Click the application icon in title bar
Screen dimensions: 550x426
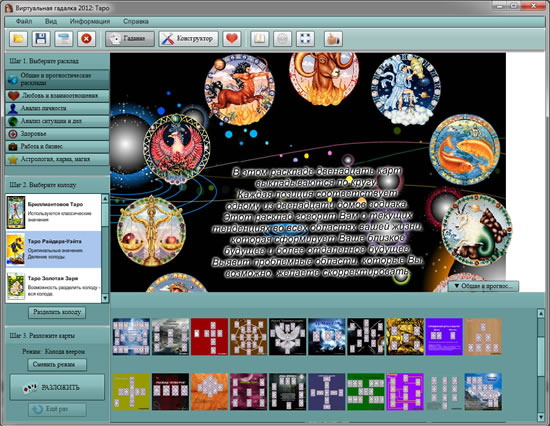[x=9, y=7]
